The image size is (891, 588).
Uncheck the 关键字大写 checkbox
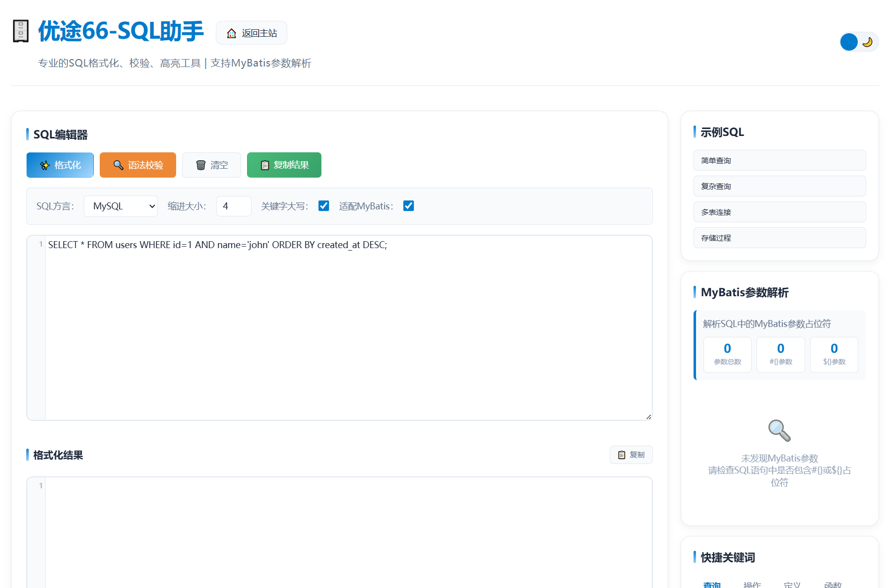pyautogui.click(x=324, y=206)
